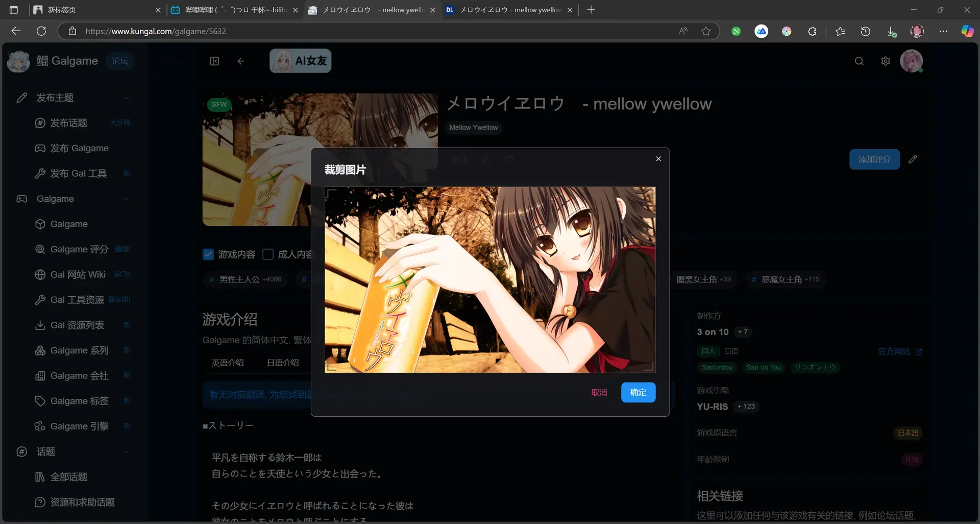The width and height of the screenshot is (980, 524).
Task: Bookmark page with star icon
Action: pyautogui.click(x=706, y=31)
